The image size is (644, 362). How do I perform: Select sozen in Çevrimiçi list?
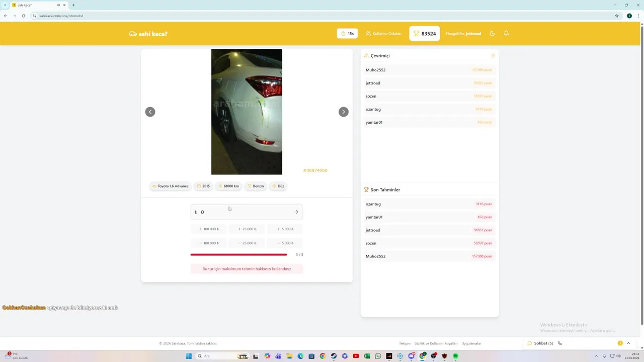tap(430, 96)
